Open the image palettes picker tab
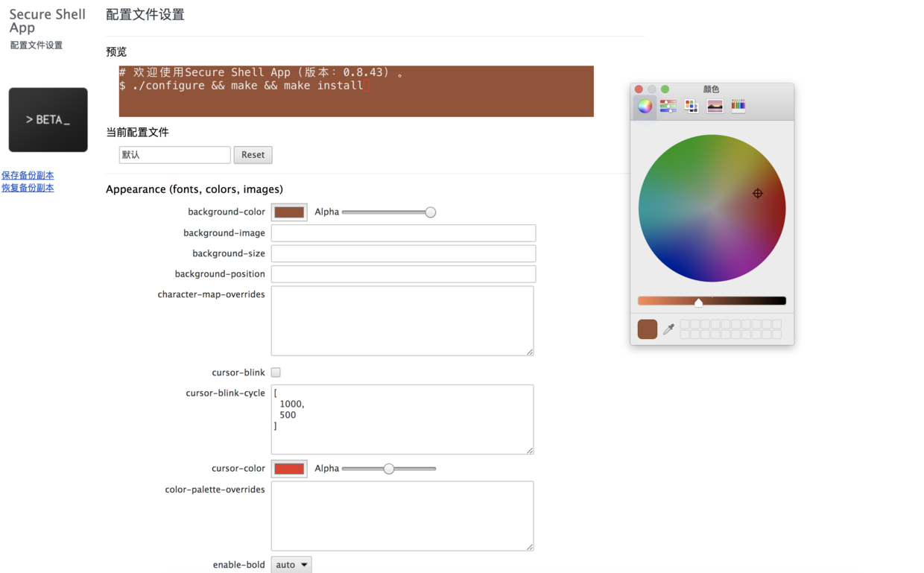The width and height of the screenshot is (924, 573). tap(715, 106)
